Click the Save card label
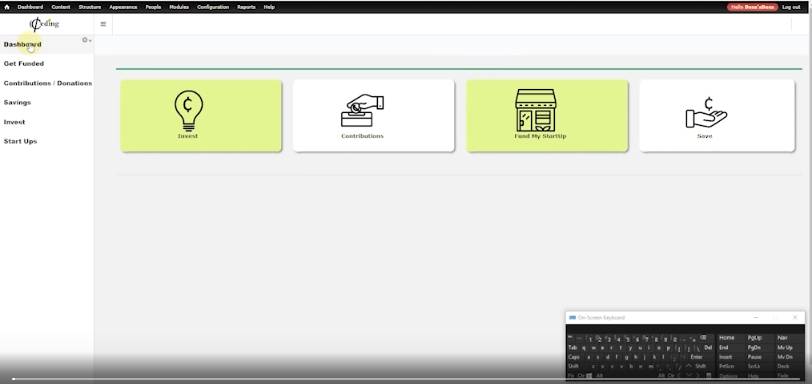This screenshot has height=384, width=812. pos(705,136)
